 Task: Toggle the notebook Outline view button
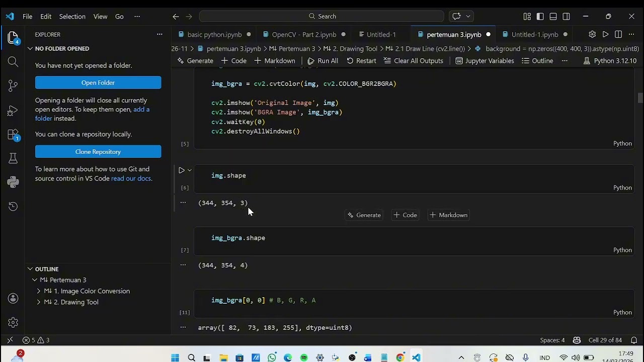537,61
